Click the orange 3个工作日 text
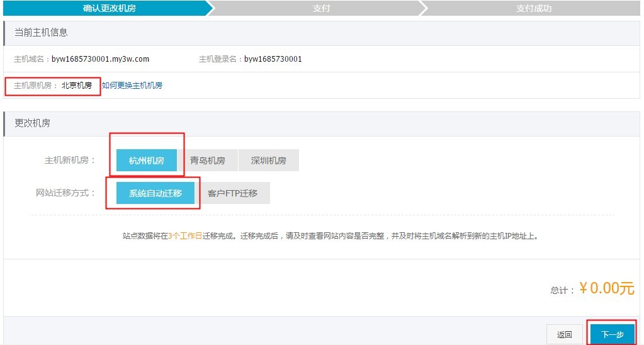 tap(185, 237)
